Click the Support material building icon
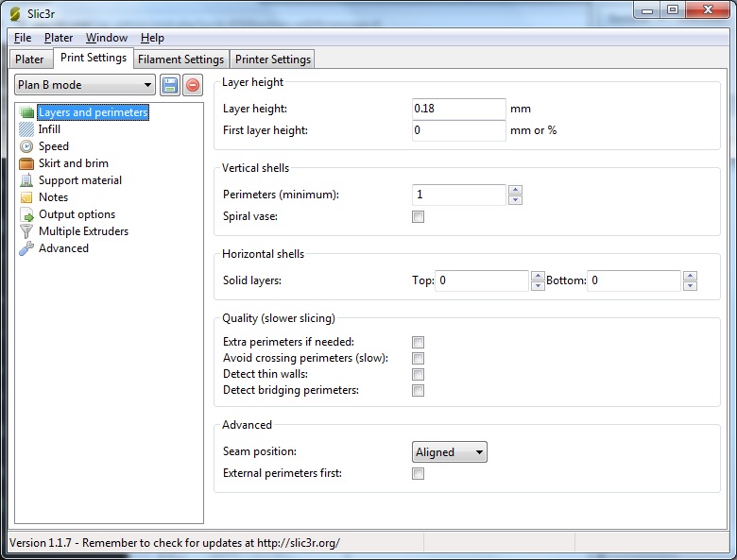Image resolution: width=737 pixels, height=560 pixels. 26,180
